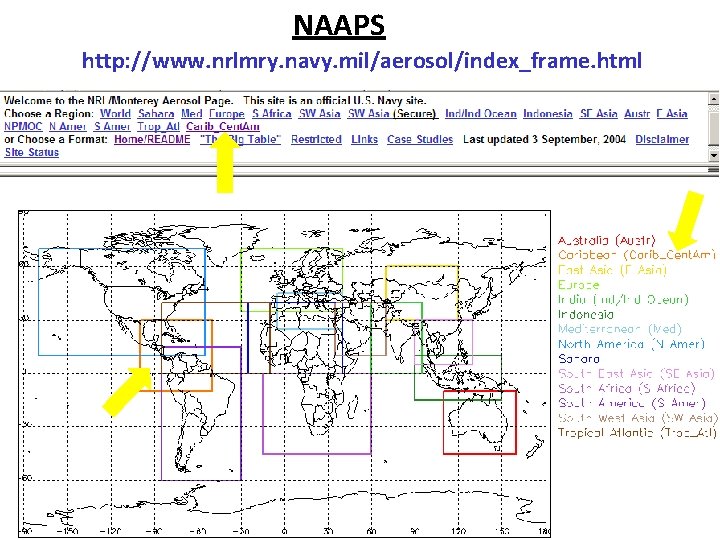This screenshot has width=720, height=540.
Task: Open the Carib_CentAm region link
Action: 223,126
